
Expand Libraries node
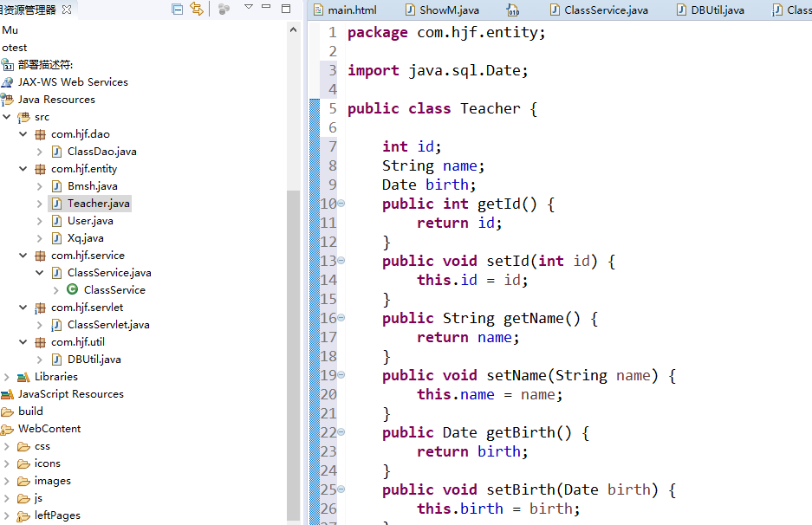(x=7, y=376)
